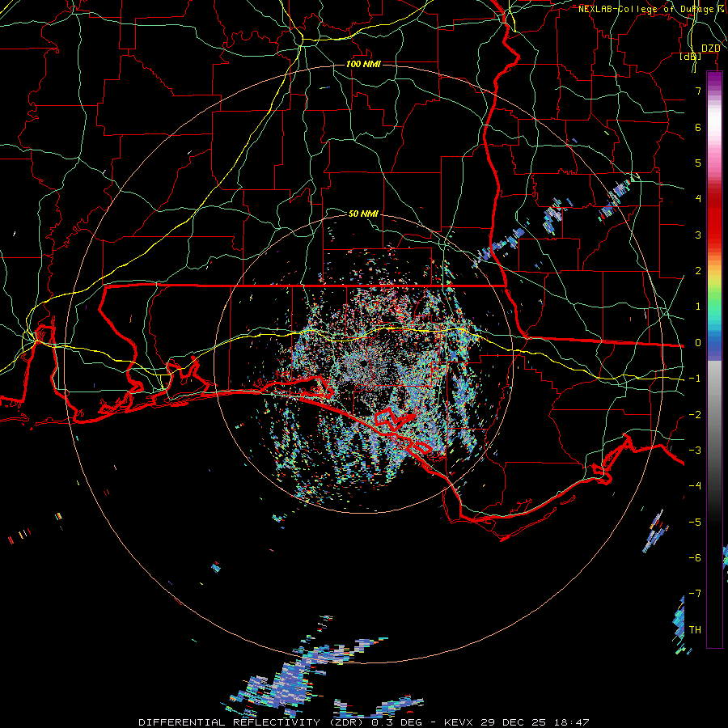Click the 50 NMI range ring label

(363, 214)
